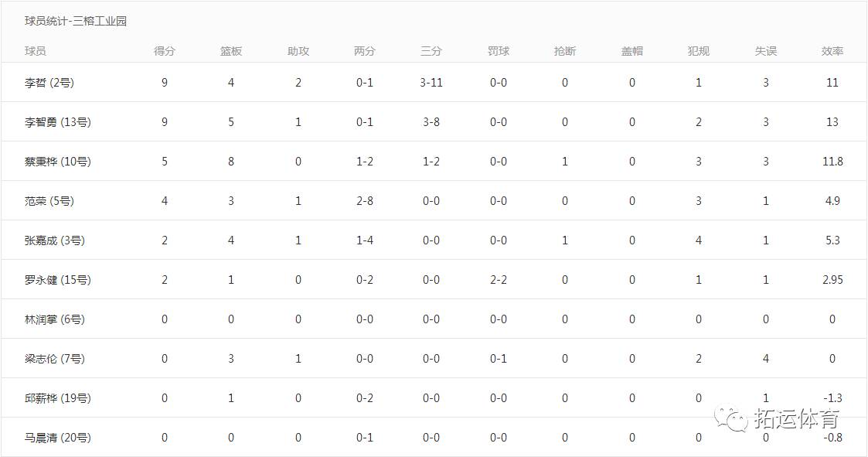Select player 邱薪桦 (19号)

(57, 397)
